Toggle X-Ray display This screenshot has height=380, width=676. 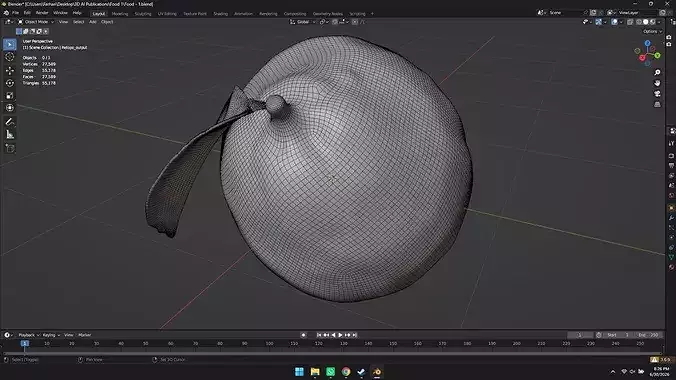click(630, 22)
